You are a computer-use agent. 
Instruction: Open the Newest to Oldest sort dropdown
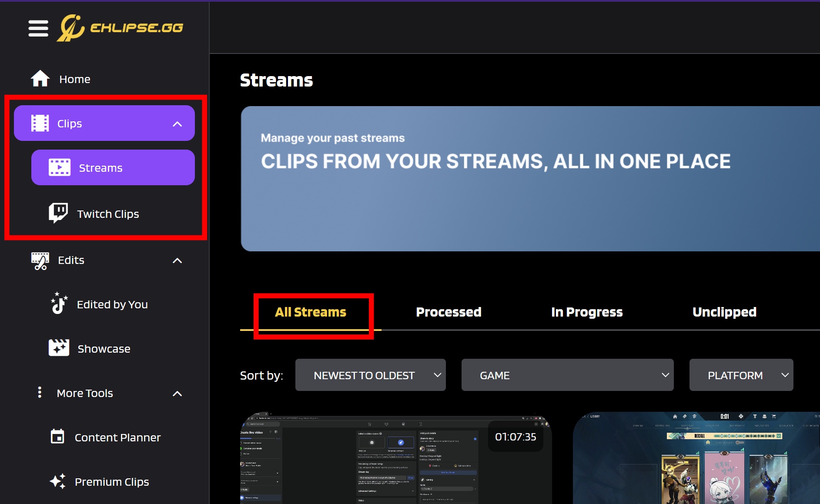[x=370, y=375]
